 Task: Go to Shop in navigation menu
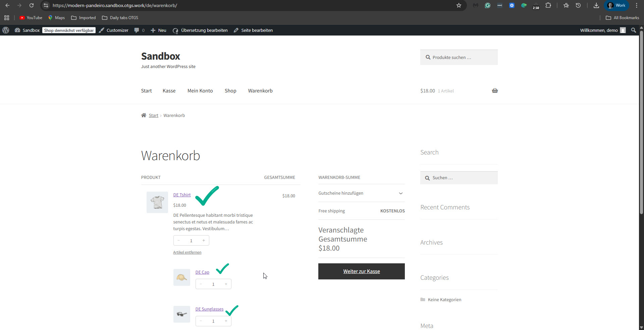(x=230, y=91)
